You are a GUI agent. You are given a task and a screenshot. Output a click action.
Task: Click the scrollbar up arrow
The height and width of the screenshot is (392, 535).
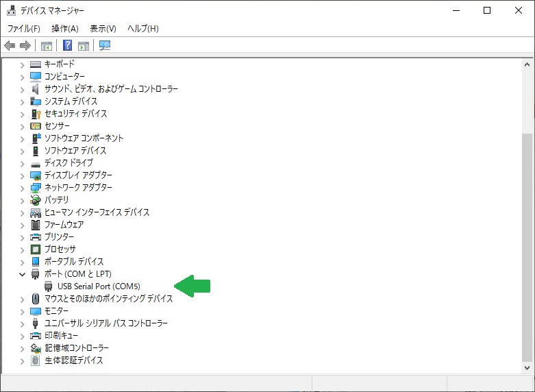point(527,64)
